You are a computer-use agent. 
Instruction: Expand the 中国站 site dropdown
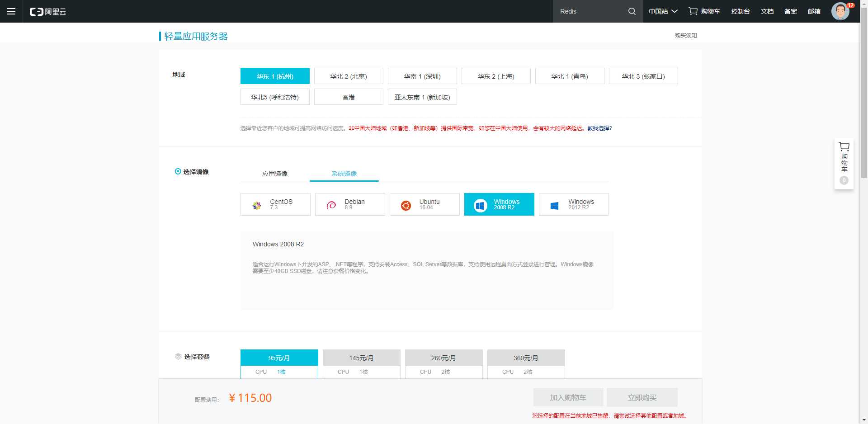(663, 11)
